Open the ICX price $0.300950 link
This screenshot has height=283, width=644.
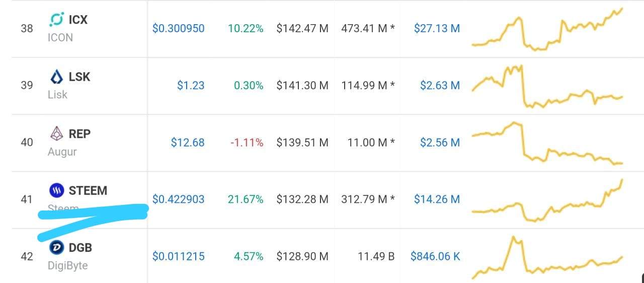[178, 28]
